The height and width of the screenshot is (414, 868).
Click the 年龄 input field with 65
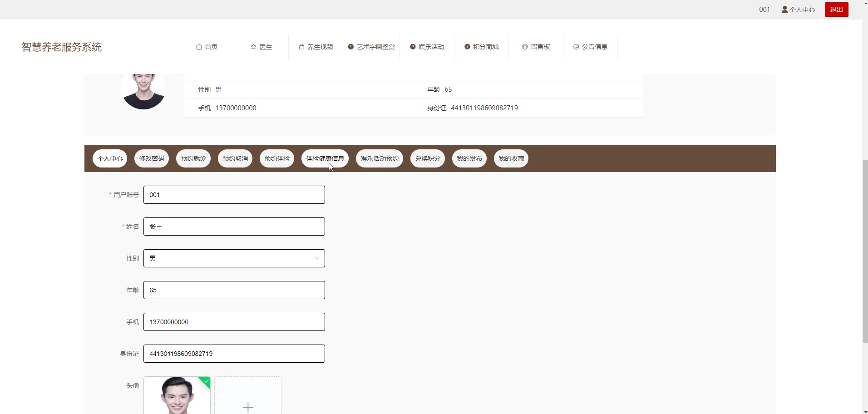234,290
